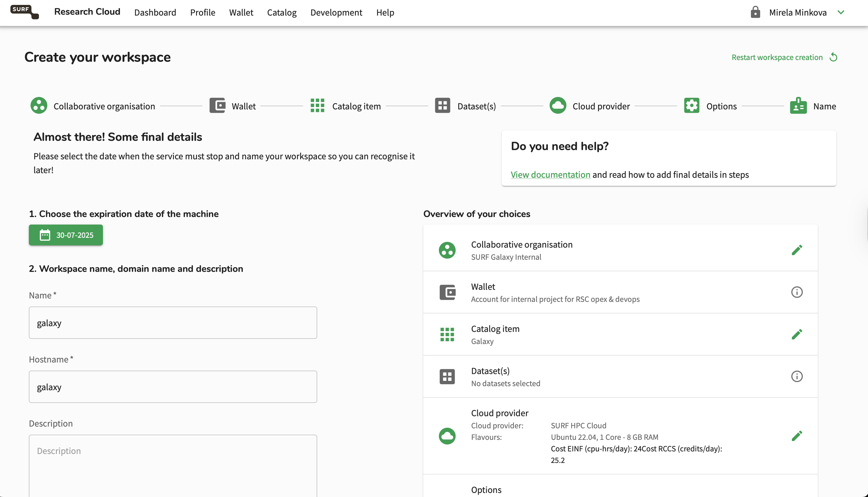Click the Dataset(s) step label
This screenshot has height=497, width=868.
pos(476,106)
